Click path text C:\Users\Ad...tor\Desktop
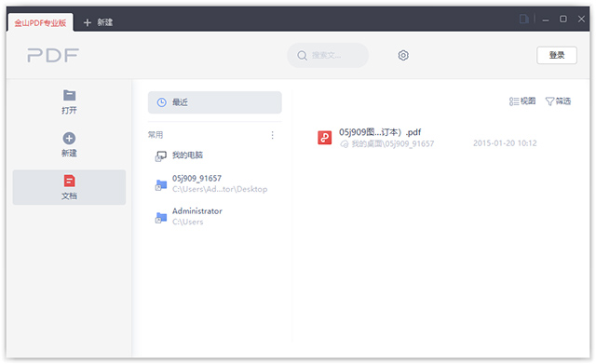Viewport: 596px width, 364px height. pyautogui.click(x=220, y=189)
